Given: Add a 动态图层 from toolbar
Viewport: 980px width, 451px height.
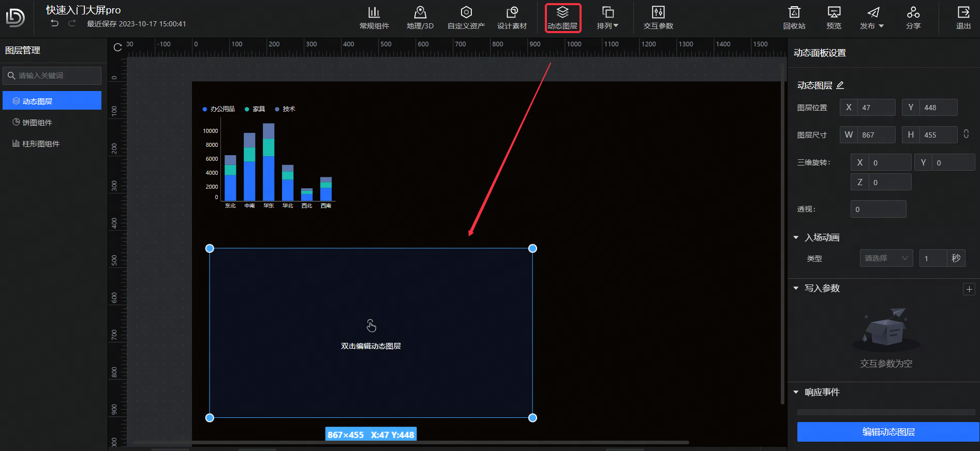Looking at the screenshot, I should click(x=562, y=18).
